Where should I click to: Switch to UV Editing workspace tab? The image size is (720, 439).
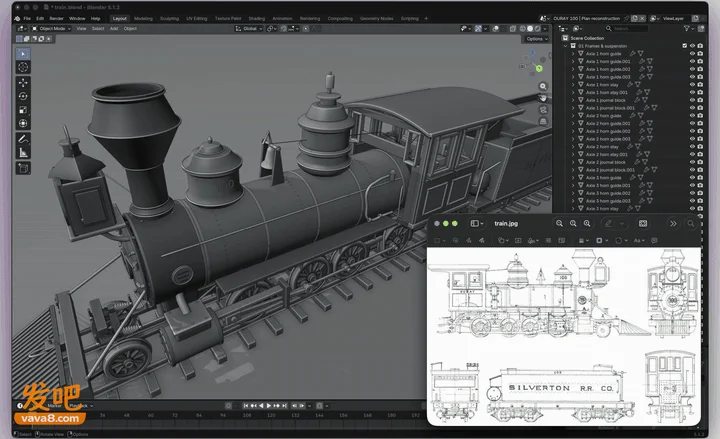coord(197,18)
